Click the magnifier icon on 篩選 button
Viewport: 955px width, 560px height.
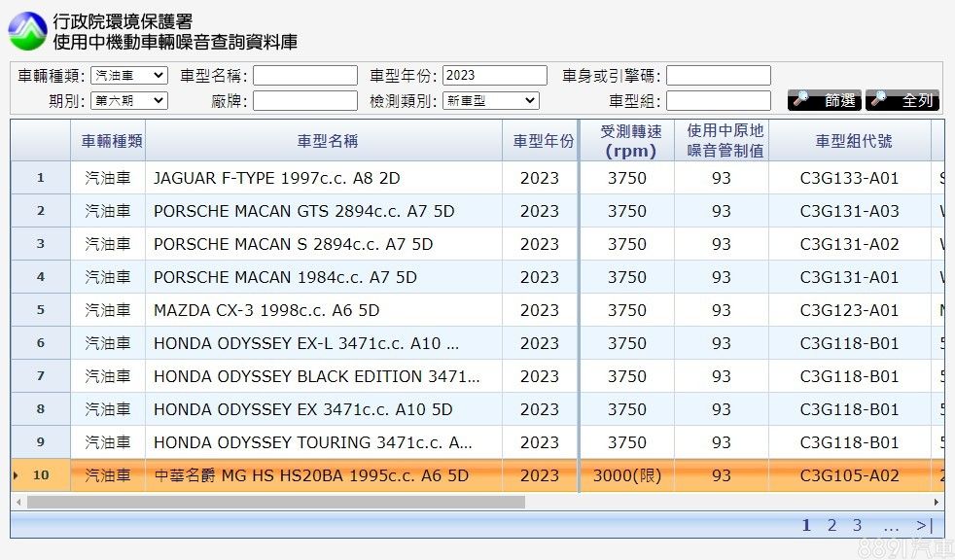pyautogui.click(x=801, y=100)
